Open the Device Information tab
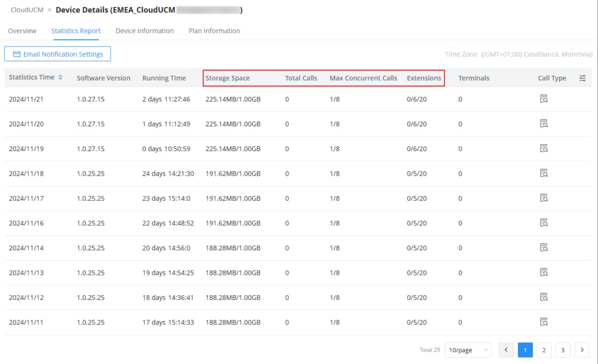598x364 pixels. tap(145, 31)
